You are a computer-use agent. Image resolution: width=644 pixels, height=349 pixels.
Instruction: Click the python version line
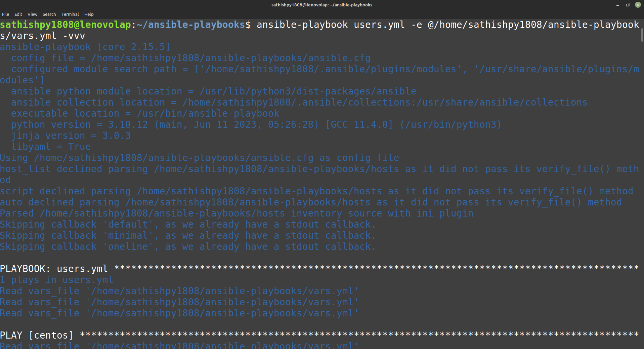pyautogui.click(x=256, y=124)
